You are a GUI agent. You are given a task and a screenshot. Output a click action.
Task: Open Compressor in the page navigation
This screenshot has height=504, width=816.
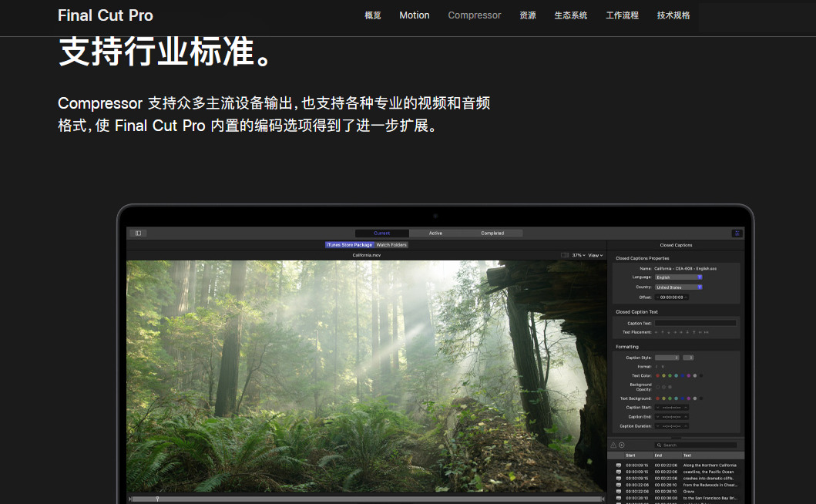point(475,15)
